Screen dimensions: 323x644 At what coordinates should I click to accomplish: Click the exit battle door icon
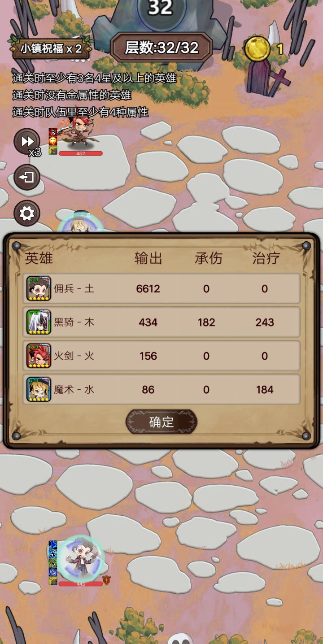coord(27,178)
